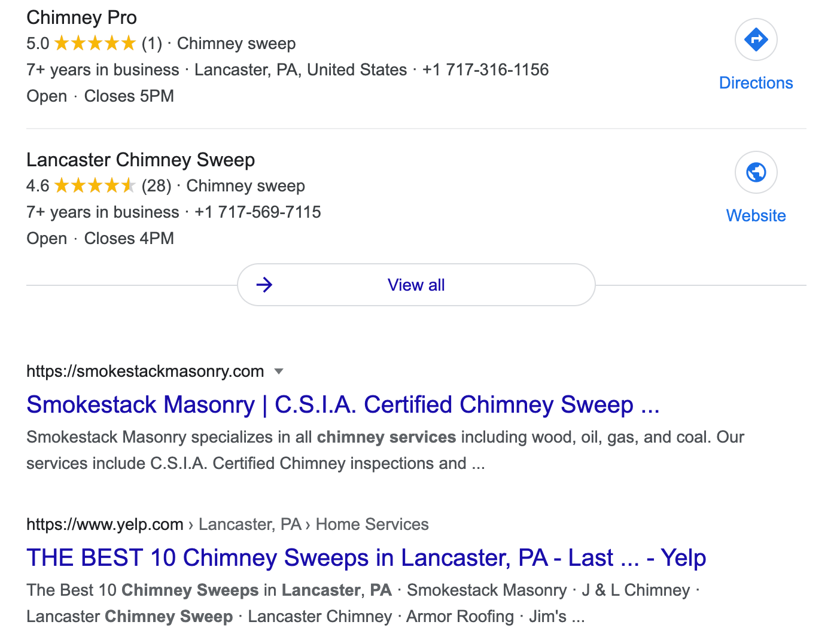Open the Smokestack Masonry result title
Screen dimensions: 840x640
(343, 405)
